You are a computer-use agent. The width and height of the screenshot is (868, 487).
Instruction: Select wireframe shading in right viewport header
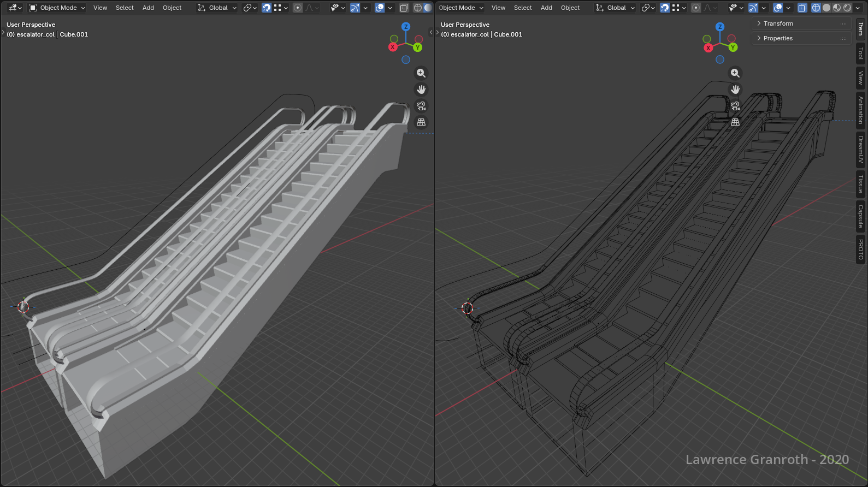click(x=816, y=8)
